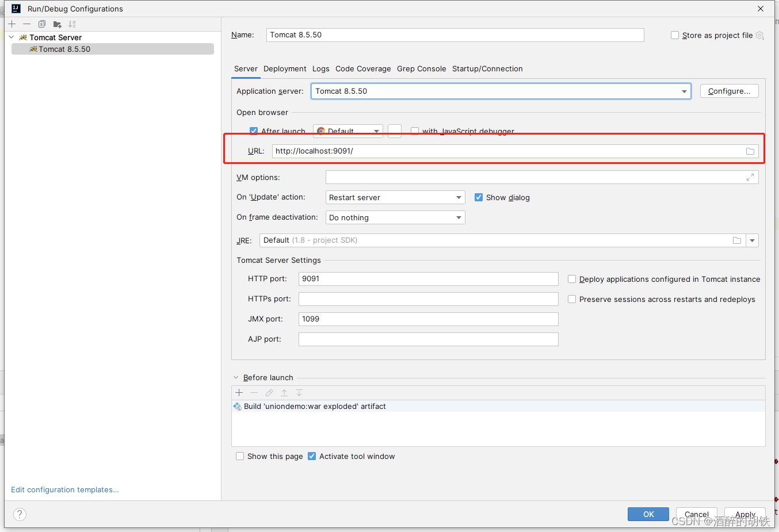Expand the VM options field
The image size is (779, 532).
click(750, 177)
